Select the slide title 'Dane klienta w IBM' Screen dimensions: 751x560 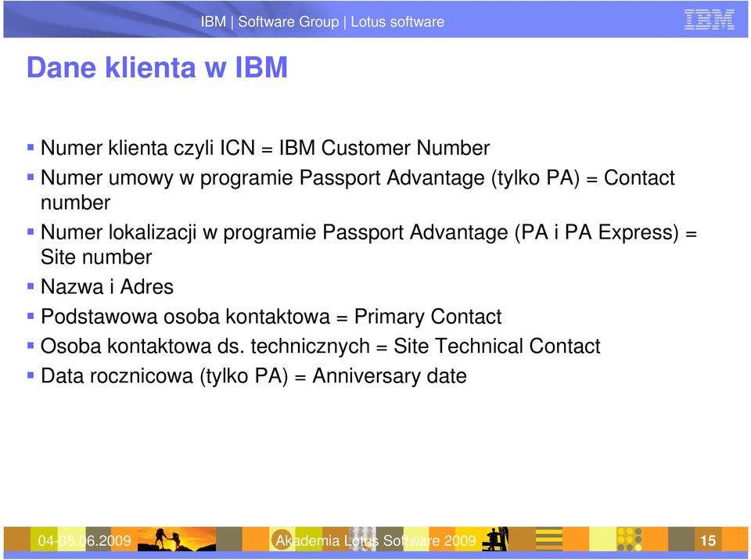pyautogui.click(x=157, y=67)
